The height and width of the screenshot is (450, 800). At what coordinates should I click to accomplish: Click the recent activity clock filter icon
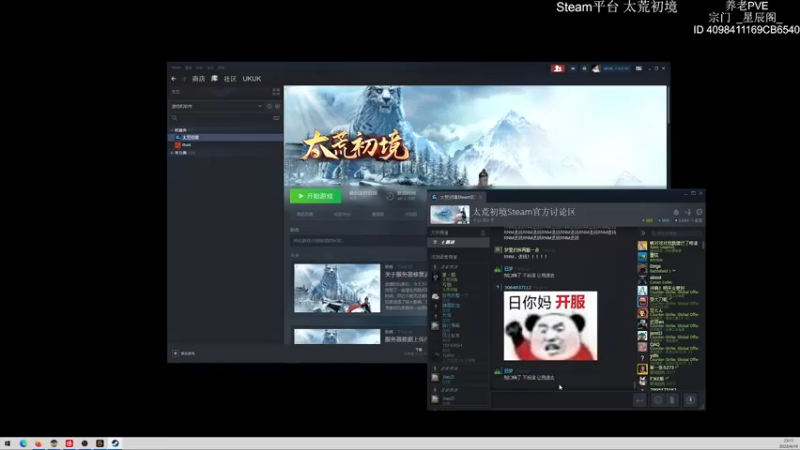point(269,106)
